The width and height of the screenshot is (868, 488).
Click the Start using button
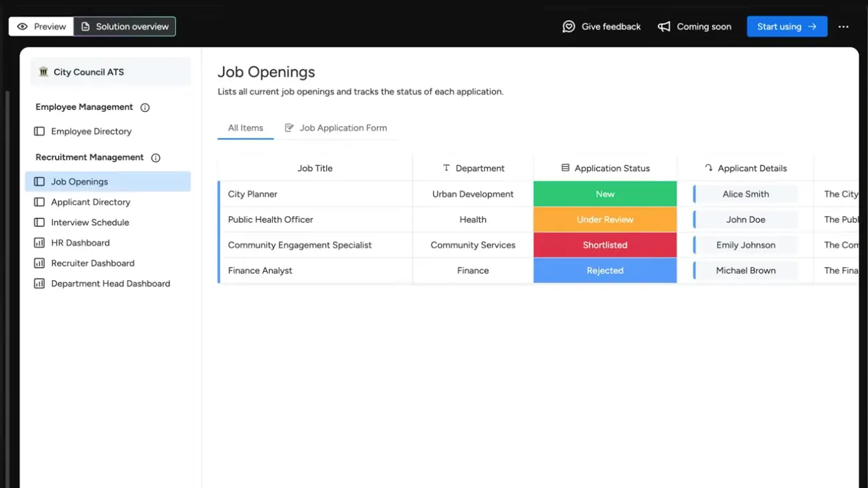tap(787, 26)
